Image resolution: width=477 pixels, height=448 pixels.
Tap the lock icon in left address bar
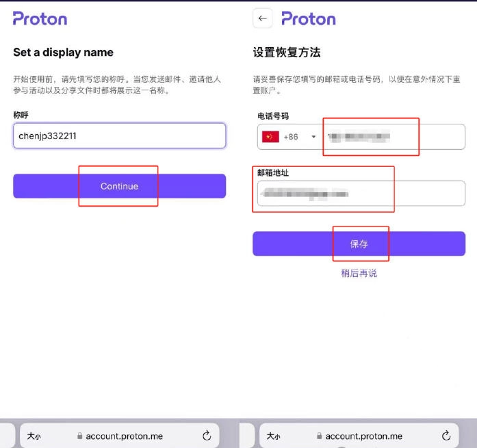tap(80, 436)
